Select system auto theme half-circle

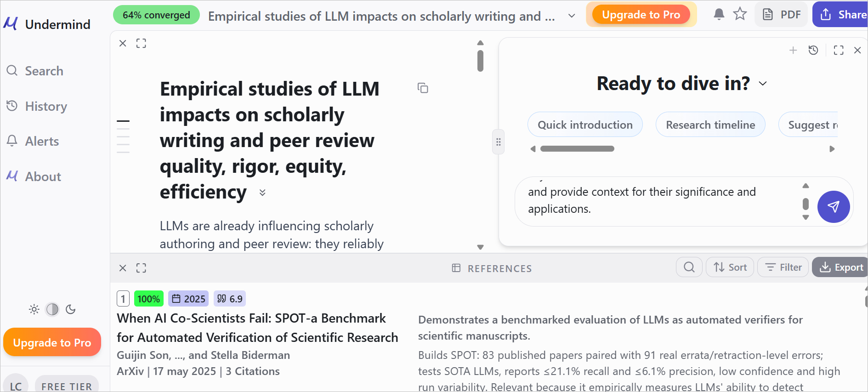coord(52,309)
